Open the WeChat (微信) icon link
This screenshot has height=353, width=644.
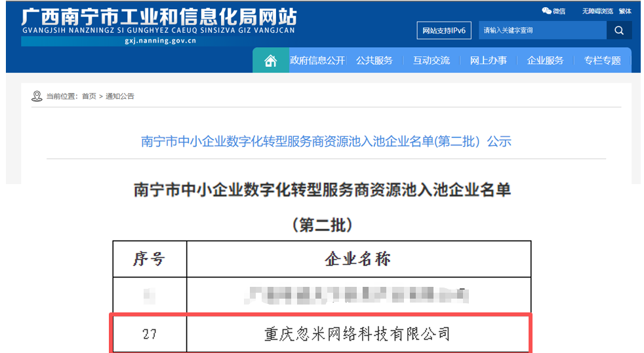[553, 11]
